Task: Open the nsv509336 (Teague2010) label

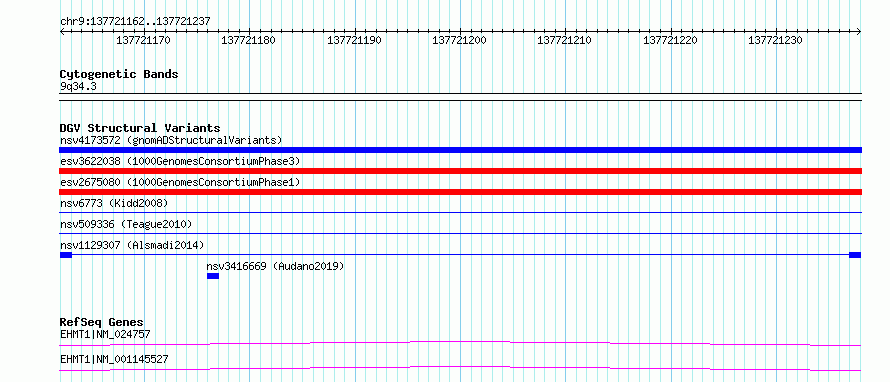Action: pos(126,224)
